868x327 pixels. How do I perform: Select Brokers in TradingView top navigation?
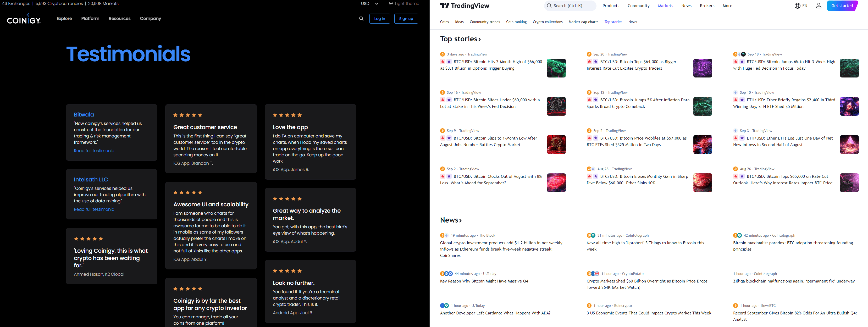707,6
